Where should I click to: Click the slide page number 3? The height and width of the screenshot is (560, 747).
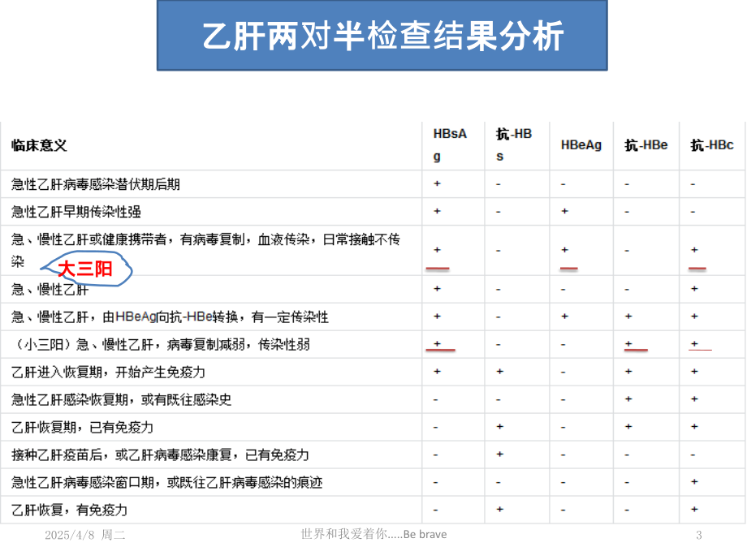[x=699, y=535]
